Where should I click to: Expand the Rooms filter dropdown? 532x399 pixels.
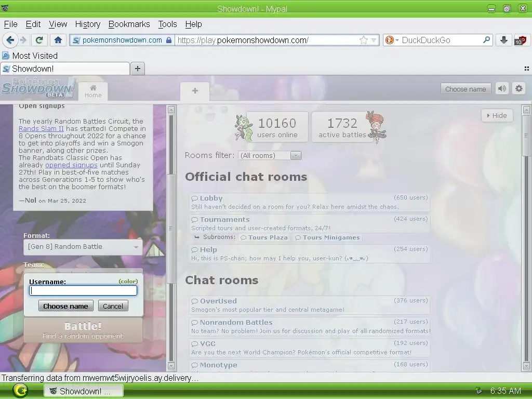(x=270, y=155)
